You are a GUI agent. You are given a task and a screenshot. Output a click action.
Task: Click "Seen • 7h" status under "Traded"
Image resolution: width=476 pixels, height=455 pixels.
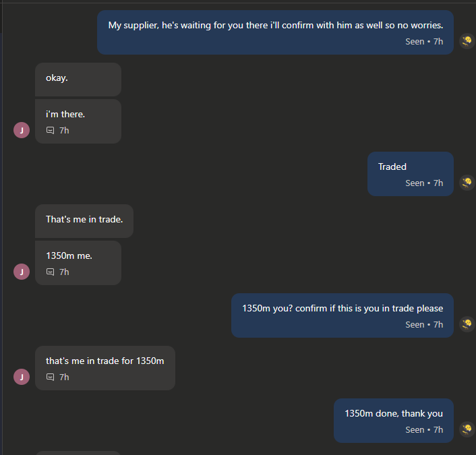pyautogui.click(x=424, y=183)
